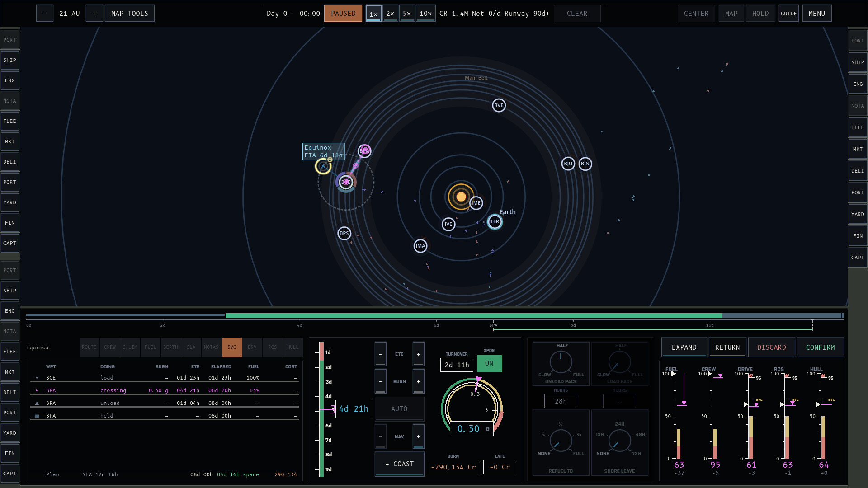Screen dimensions: 868x488
Task: Click the "04d 16h spare" plan summary text
Action: [x=238, y=474]
